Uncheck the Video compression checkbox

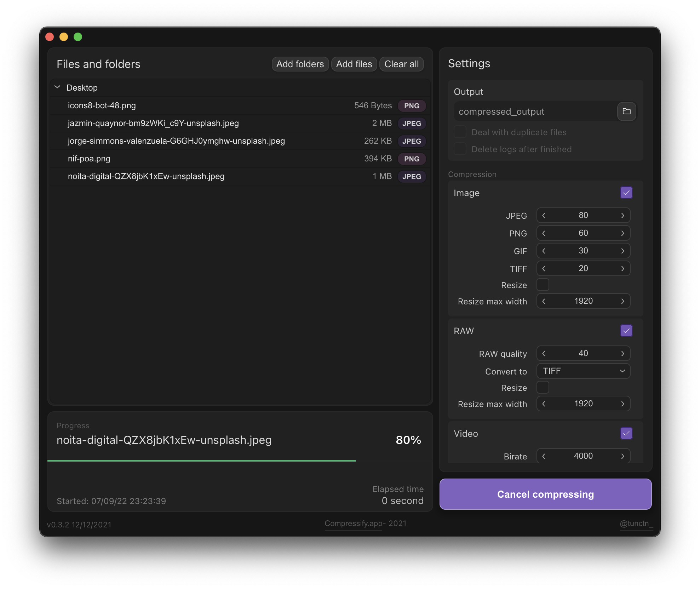point(626,434)
